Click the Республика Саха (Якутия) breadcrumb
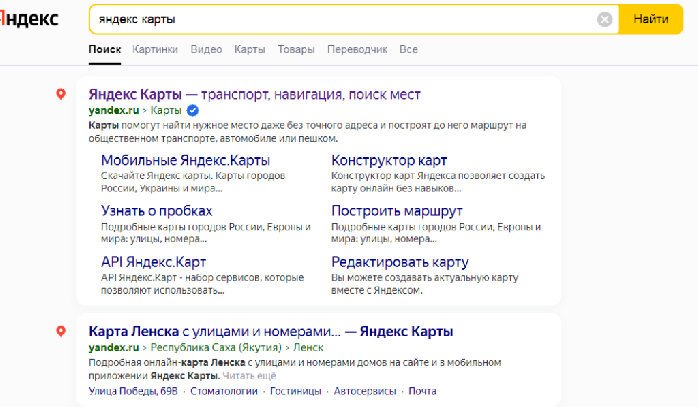Viewport: 698px width, 407px height. click(216, 347)
